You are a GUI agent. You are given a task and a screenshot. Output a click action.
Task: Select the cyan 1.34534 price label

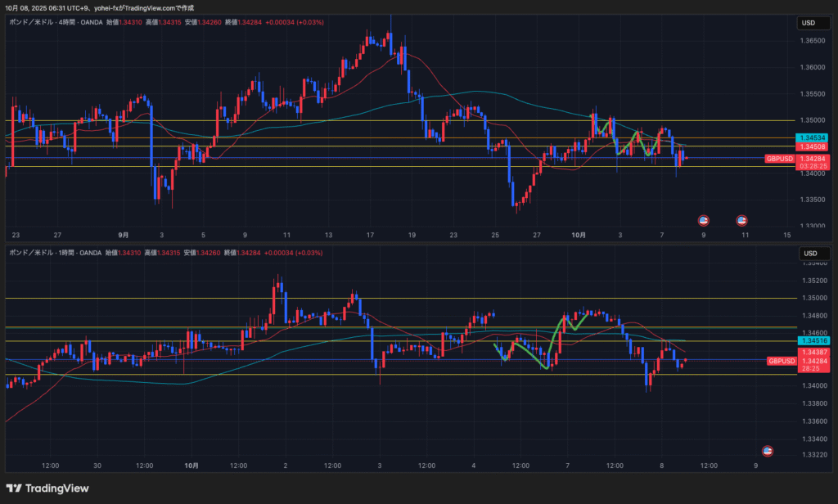tap(813, 138)
